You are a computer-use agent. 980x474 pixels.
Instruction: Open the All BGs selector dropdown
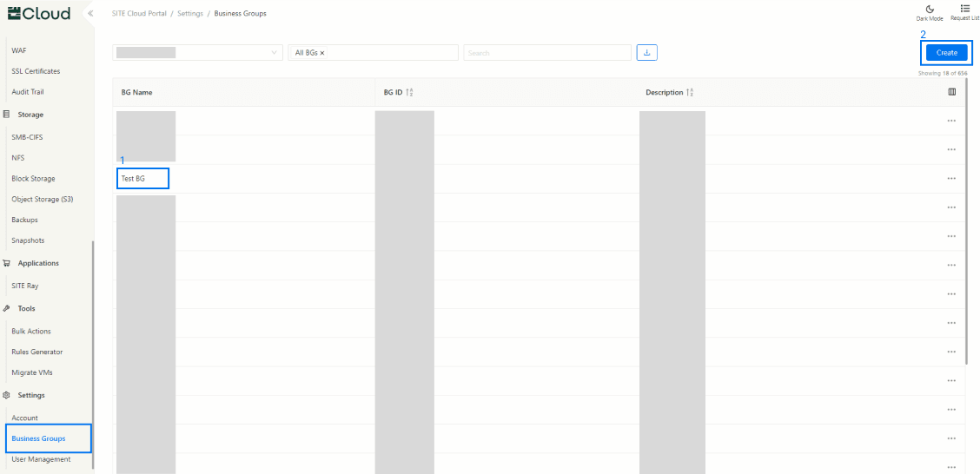point(391,53)
